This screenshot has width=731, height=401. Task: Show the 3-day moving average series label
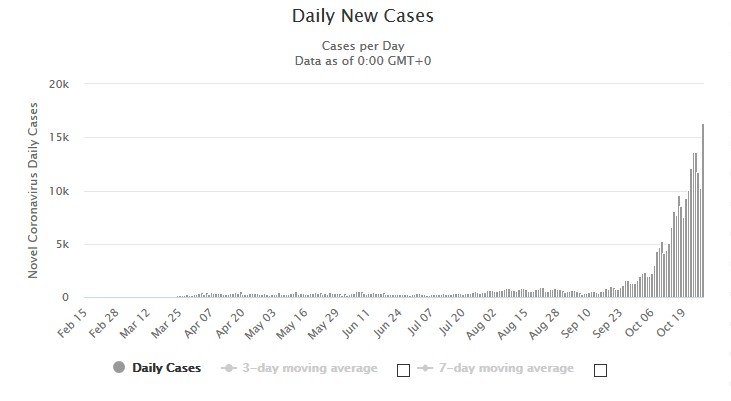310,368
